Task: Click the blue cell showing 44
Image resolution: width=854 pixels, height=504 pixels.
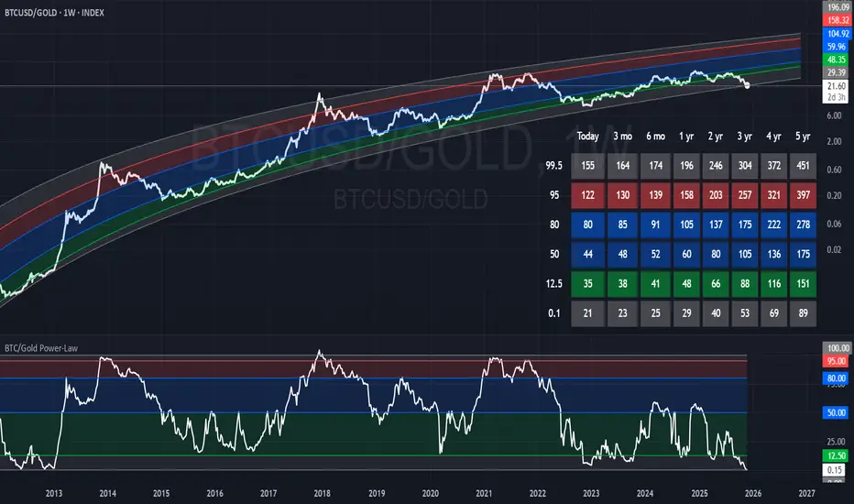Action: pyautogui.click(x=587, y=254)
